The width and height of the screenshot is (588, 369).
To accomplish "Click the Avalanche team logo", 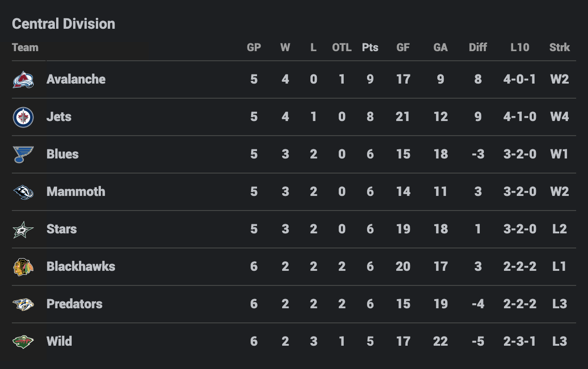I will click(x=23, y=79).
